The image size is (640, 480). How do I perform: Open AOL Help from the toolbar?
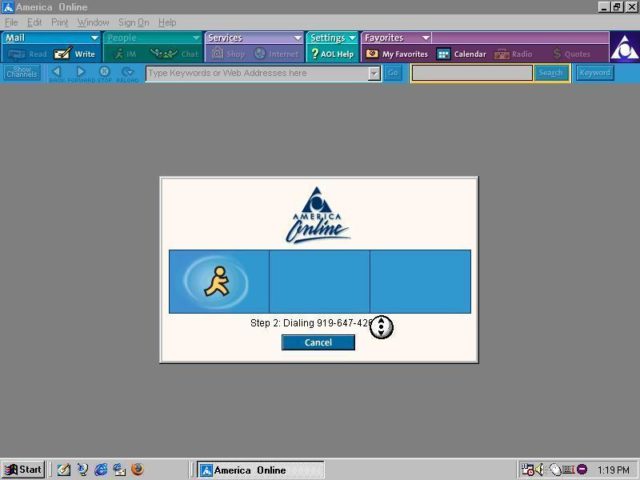(332, 54)
